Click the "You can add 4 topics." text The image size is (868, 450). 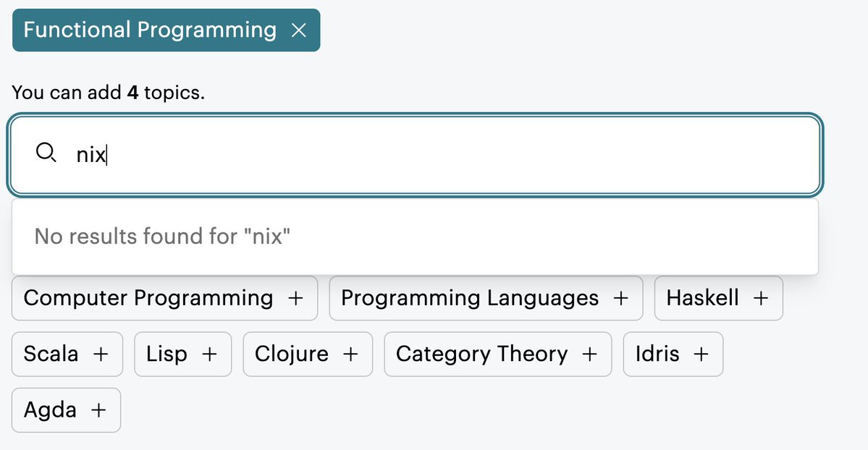click(108, 93)
